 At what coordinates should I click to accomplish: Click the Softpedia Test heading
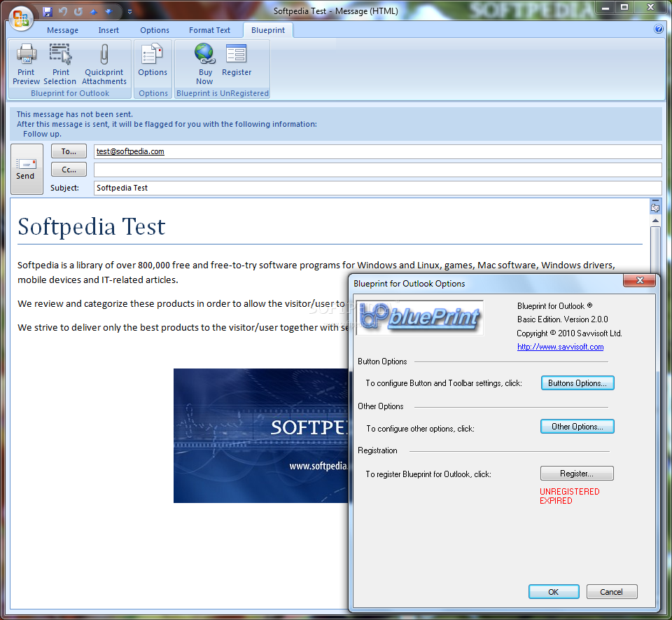(91, 226)
